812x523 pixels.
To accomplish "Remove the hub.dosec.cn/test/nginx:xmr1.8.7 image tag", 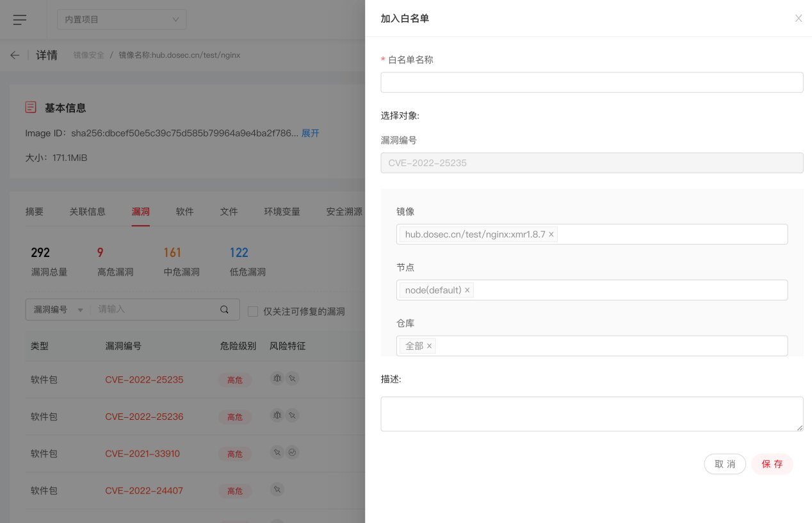I will tap(551, 235).
